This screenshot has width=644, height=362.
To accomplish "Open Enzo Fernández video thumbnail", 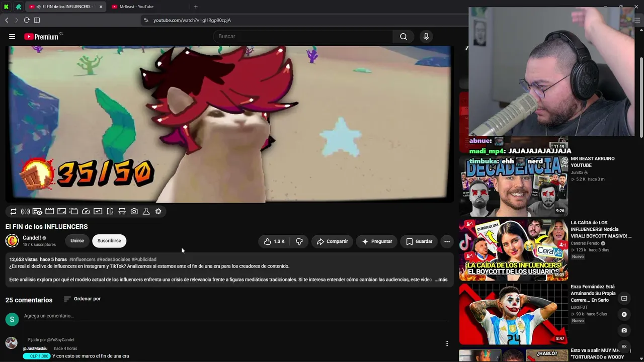I will [513, 314].
